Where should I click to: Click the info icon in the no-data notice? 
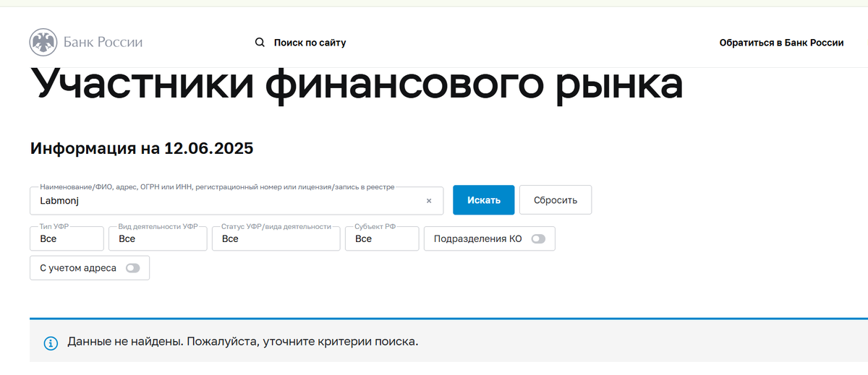51,342
